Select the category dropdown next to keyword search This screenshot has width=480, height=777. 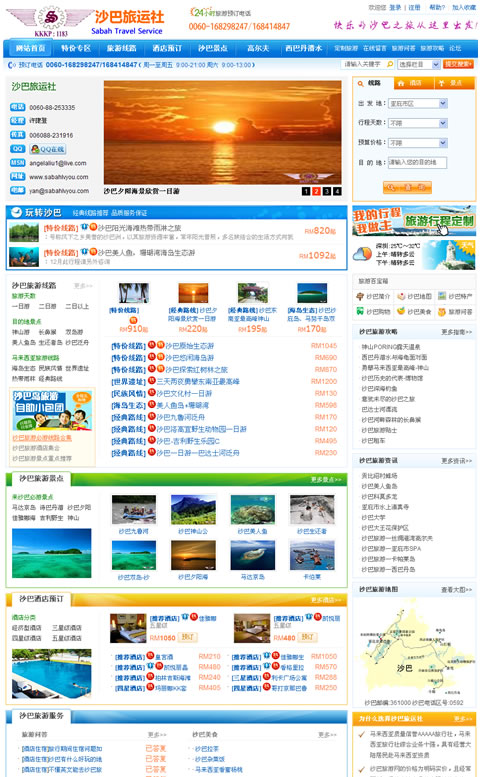coord(419,64)
